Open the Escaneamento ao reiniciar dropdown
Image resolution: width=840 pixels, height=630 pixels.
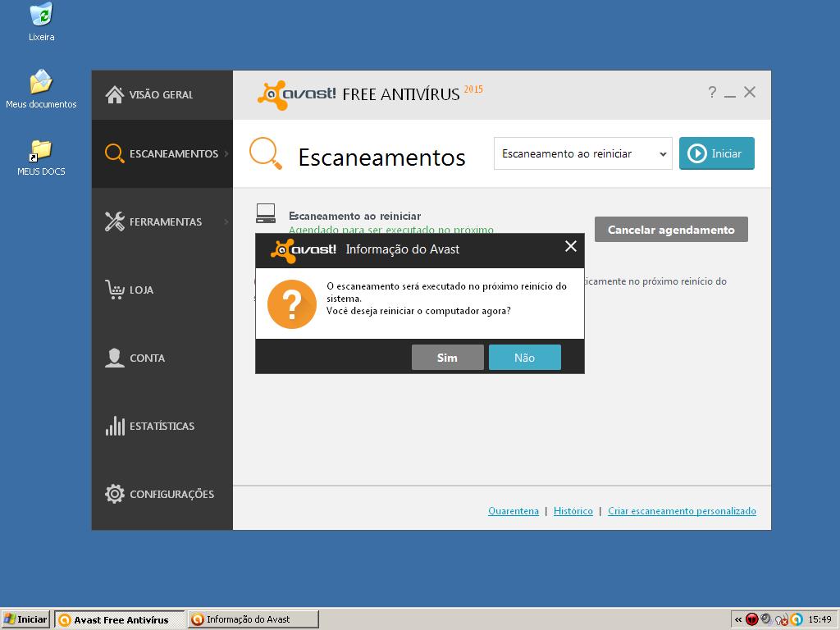(583, 153)
